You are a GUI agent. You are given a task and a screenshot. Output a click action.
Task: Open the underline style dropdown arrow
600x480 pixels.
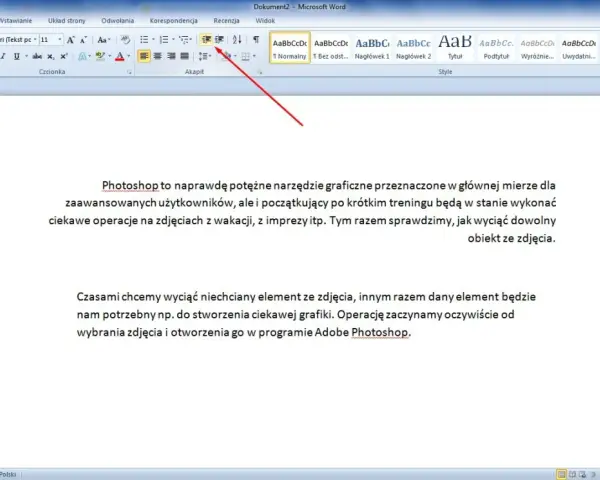(x=26, y=57)
